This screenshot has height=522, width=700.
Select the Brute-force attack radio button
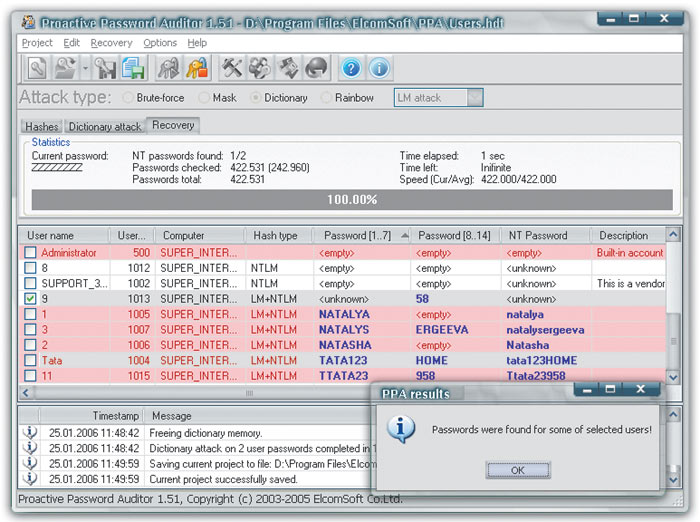point(128,97)
